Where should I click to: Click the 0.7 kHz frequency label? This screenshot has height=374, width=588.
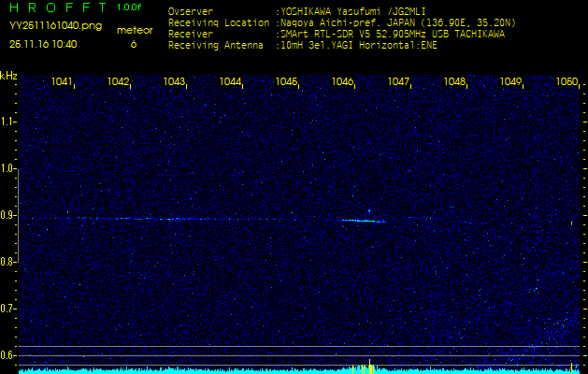click(x=8, y=309)
